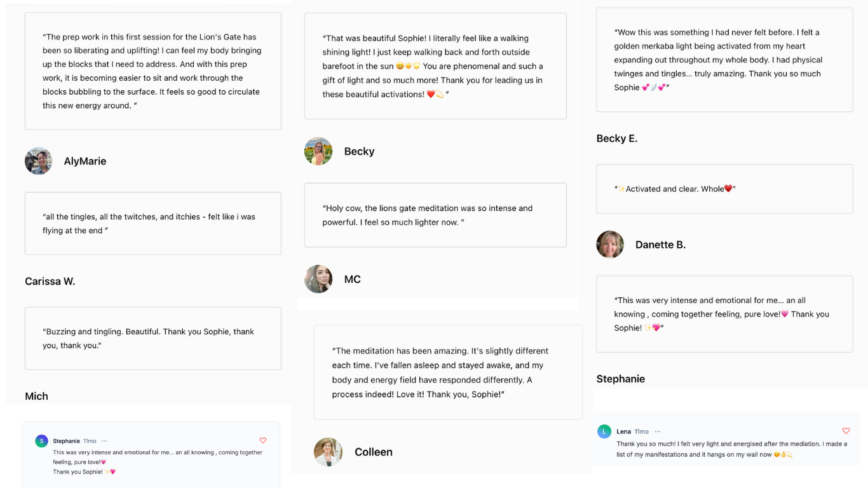
Task: Click the heart icon on Lena's comment
Action: coord(846,431)
